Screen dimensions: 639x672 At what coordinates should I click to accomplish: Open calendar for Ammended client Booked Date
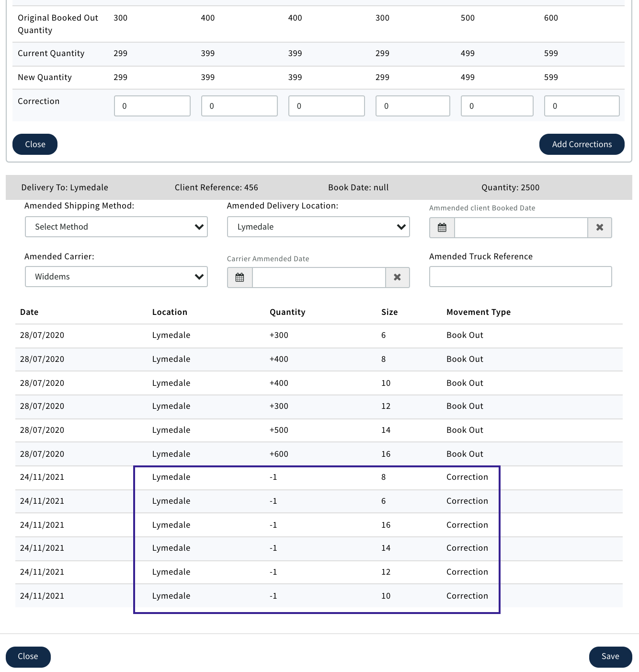point(442,228)
